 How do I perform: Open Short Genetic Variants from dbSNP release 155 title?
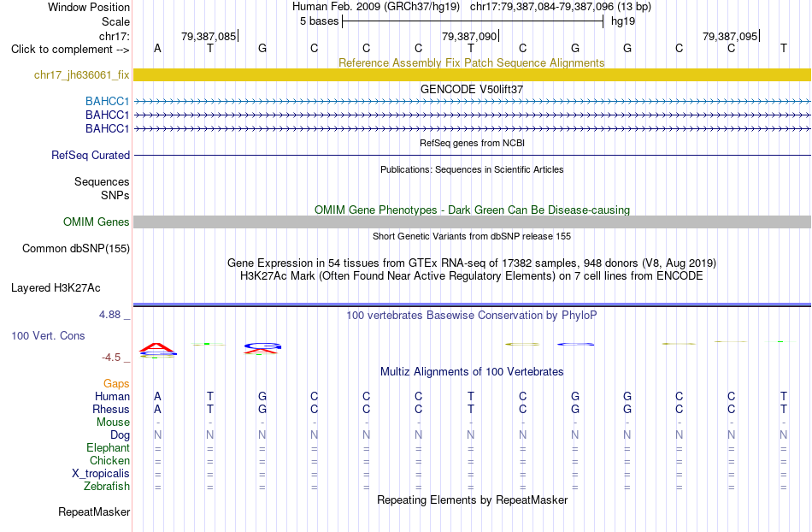pyautogui.click(x=472, y=236)
